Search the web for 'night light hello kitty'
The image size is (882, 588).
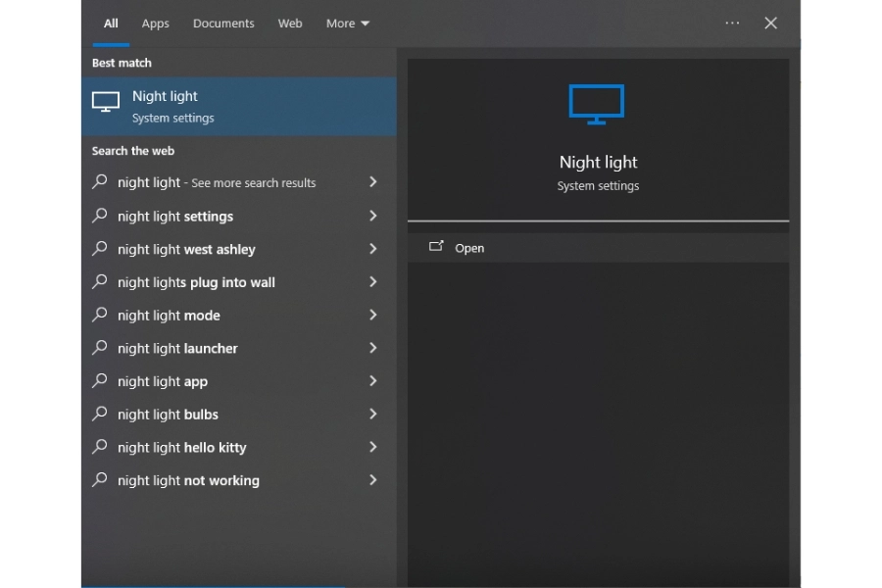point(181,448)
